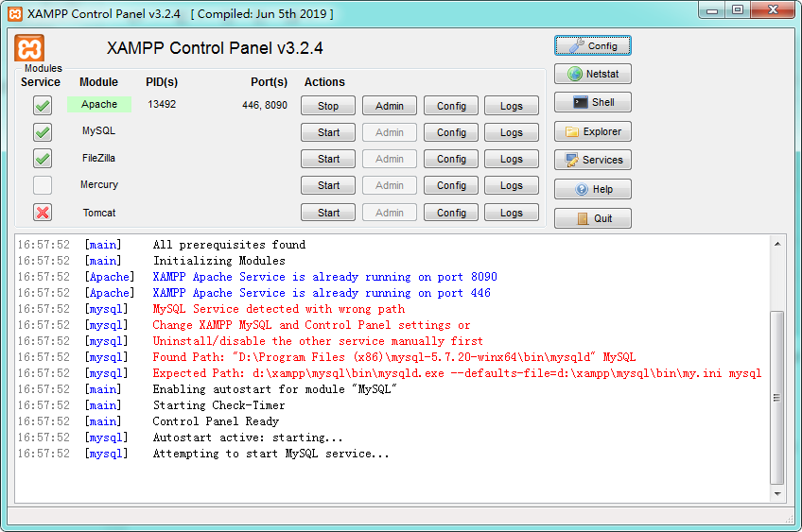Start the Tomcat module
Screen dimensions: 802x532
328,213
